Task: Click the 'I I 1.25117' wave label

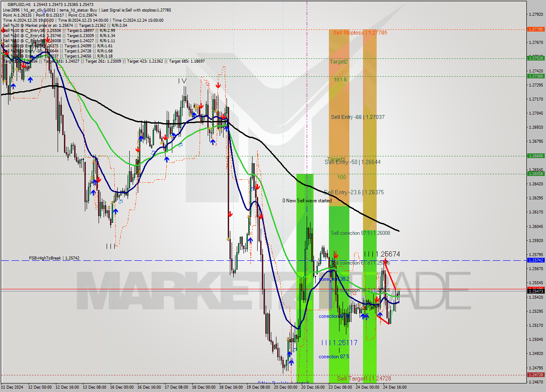Action: [x=339, y=343]
